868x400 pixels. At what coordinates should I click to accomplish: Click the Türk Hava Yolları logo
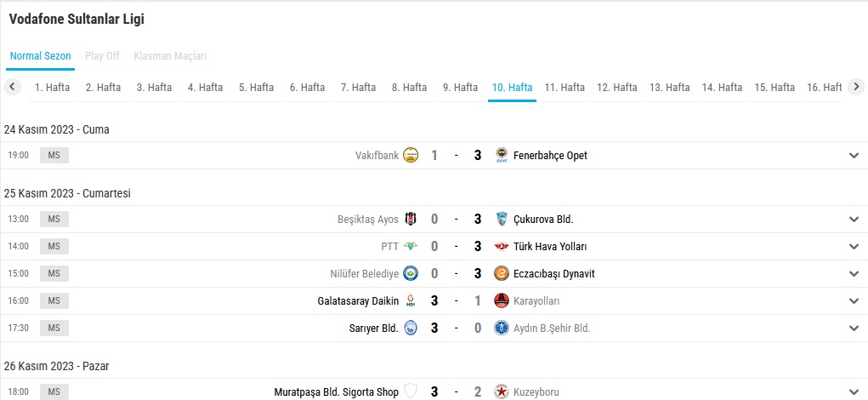coord(502,246)
